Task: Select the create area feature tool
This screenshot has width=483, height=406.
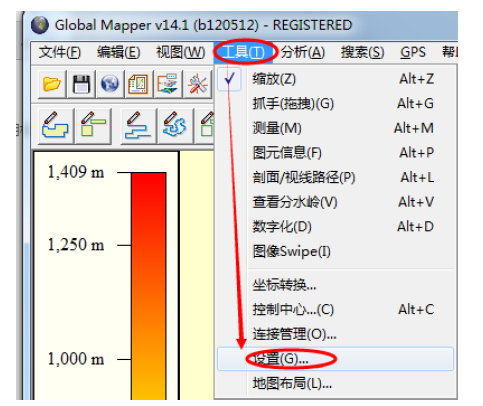Action: coord(55,126)
